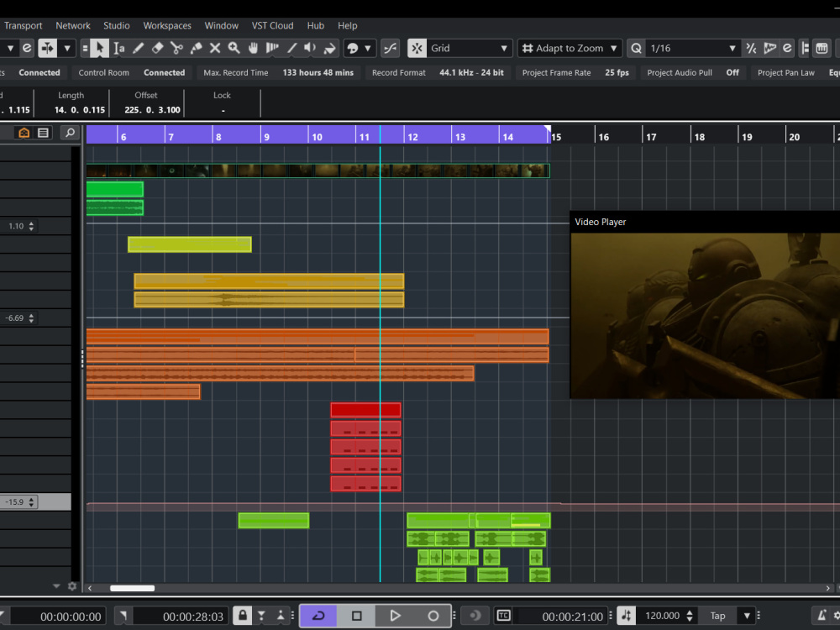Open the Workspaces menu
The image size is (840, 630).
coord(167,25)
